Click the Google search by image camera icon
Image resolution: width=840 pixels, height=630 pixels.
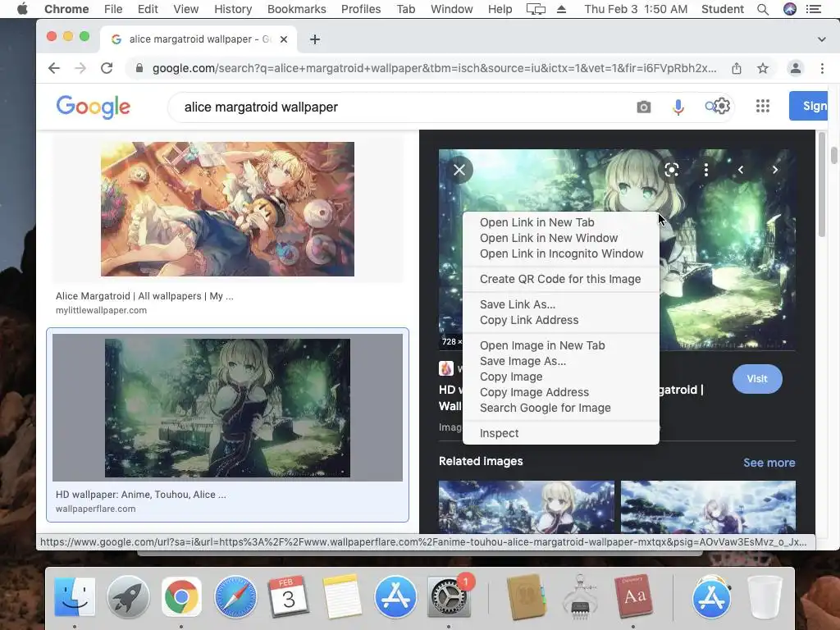pos(643,107)
